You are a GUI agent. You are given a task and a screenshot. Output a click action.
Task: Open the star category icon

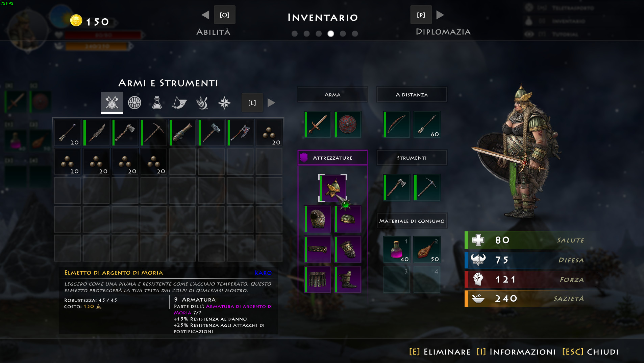(x=224, y=103)
